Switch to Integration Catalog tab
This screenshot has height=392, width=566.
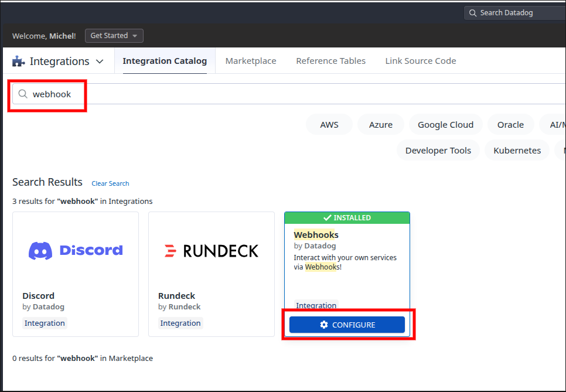point(165,61)
